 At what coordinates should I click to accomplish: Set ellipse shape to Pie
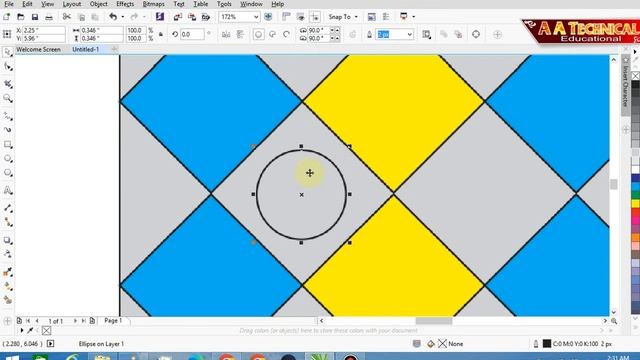(x=273, y=34)
